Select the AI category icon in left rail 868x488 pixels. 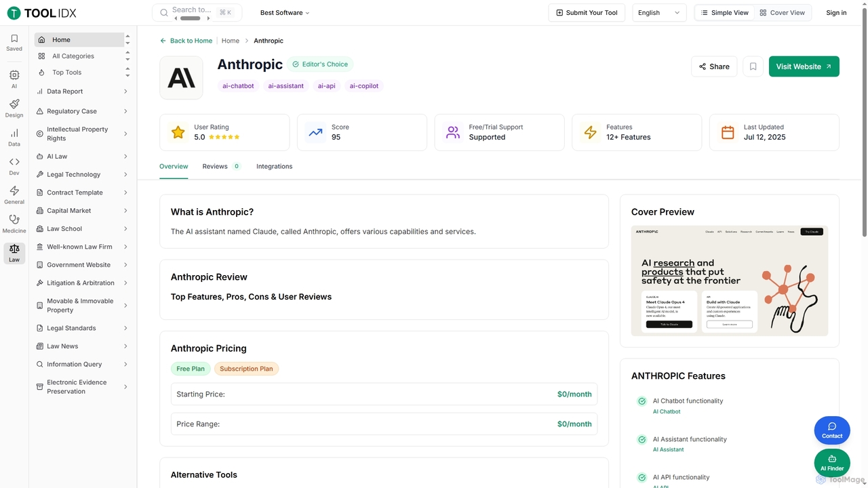(14, 75)
